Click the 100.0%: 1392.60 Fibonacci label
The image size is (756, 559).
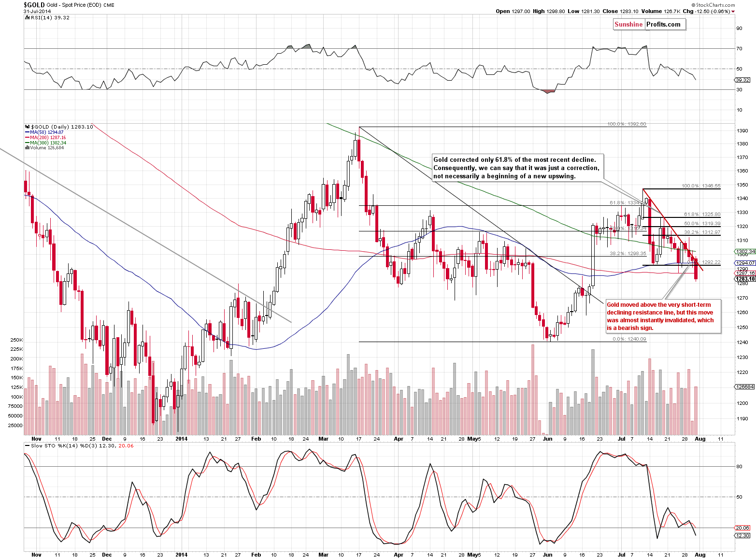click(627, 124)
